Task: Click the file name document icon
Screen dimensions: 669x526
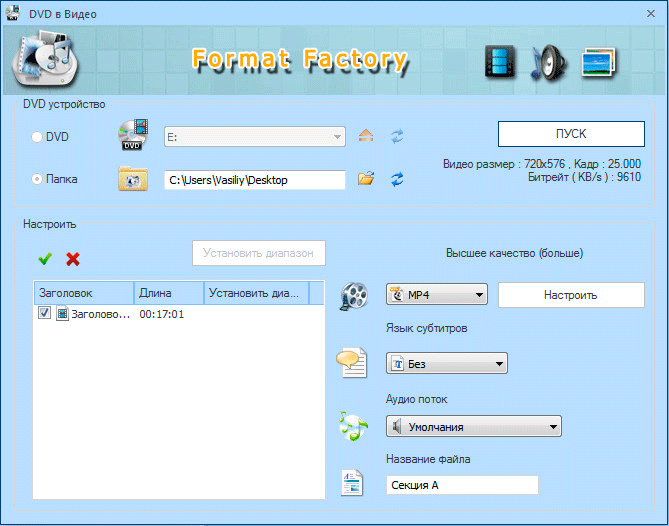Action: coord(352,482)
